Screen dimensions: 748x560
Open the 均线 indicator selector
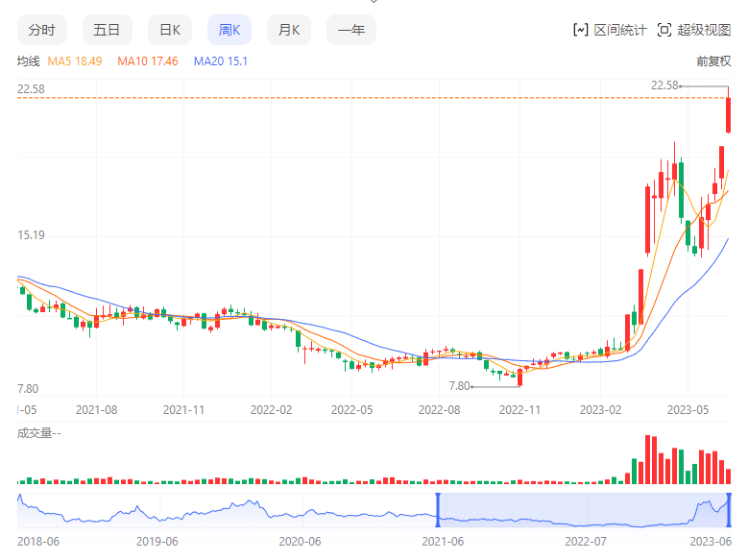[28, 61]
